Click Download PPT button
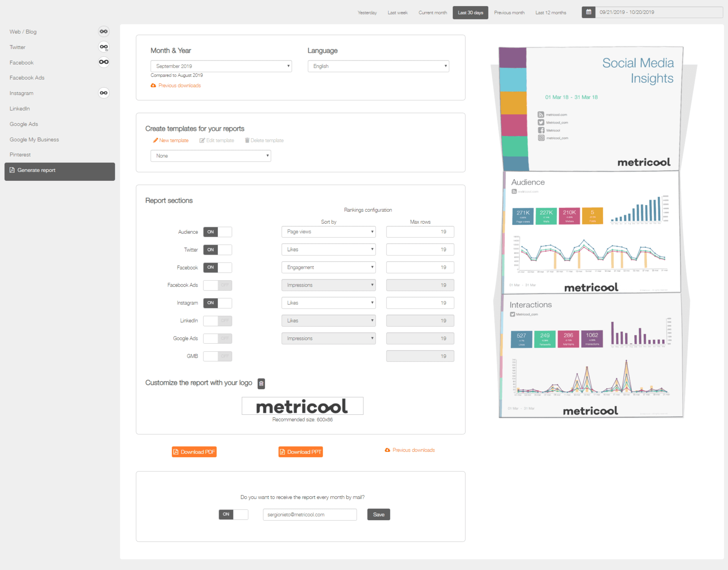The height and width of the screenshot is (570, 728). point(301,452)
